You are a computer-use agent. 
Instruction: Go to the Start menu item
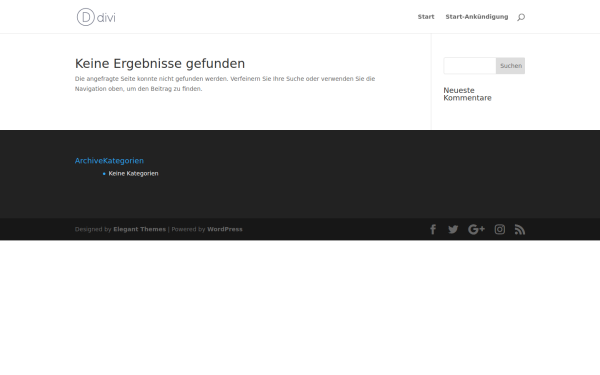tap(426, 17)
